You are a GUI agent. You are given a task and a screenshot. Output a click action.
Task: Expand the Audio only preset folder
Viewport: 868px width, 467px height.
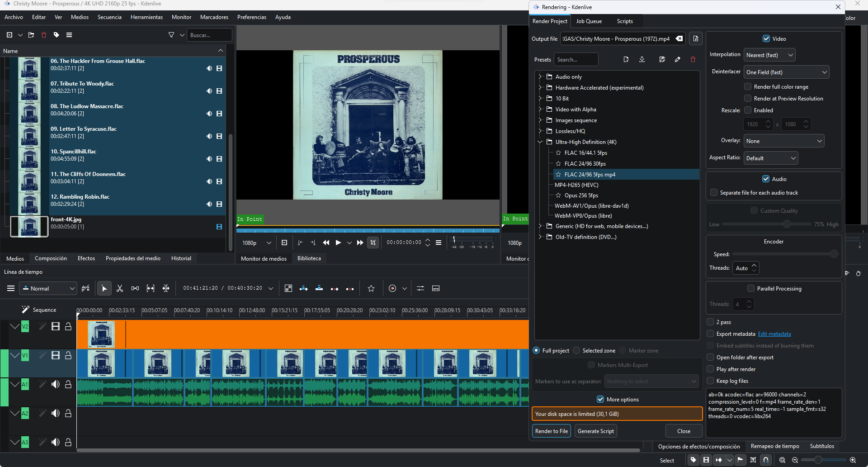(x=540, y=77)
